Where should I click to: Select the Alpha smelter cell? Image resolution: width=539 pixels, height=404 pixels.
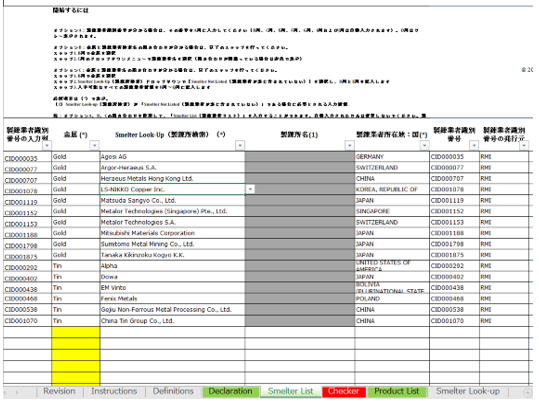tap(172, 266)
